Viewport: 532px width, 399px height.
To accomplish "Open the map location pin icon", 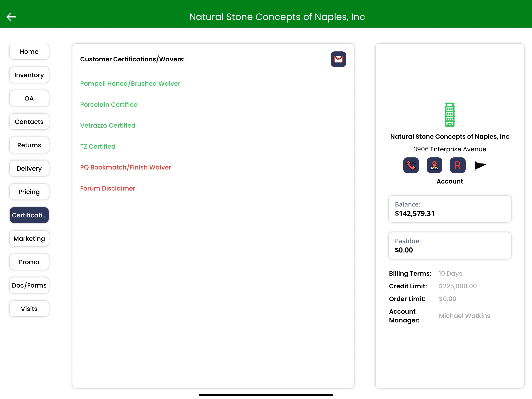I will coord(434,165).
